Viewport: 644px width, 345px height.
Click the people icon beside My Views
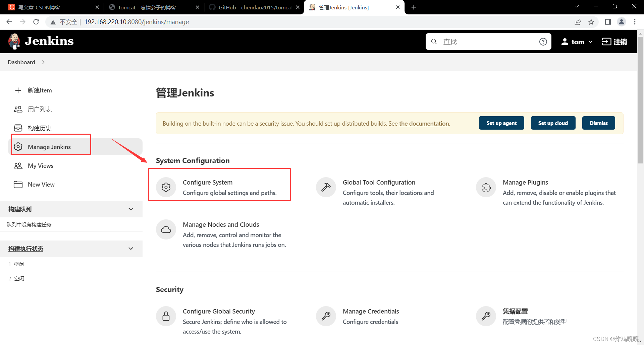(x=18, y=166)
